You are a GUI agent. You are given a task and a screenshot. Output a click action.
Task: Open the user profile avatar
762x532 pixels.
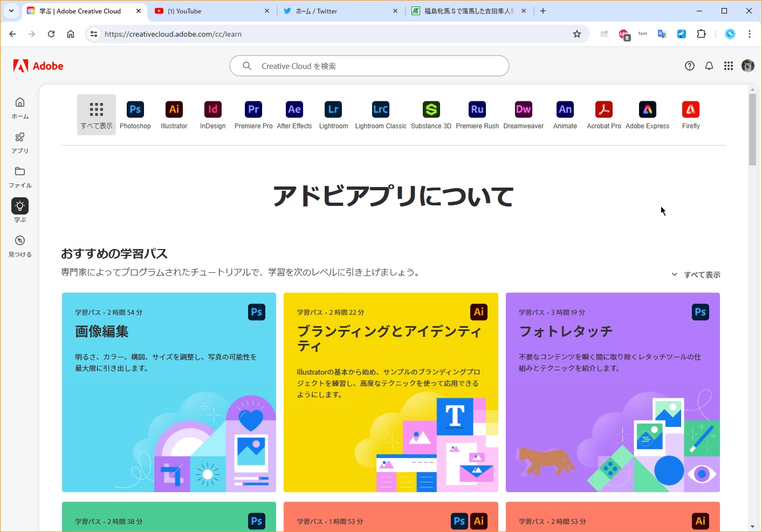pos(748,66)
